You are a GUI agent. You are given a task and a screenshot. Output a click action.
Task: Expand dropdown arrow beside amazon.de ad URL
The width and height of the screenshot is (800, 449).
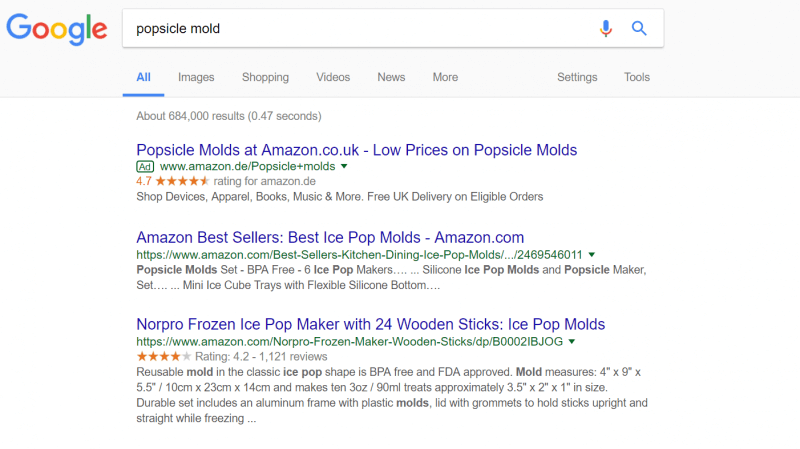click(x=344, y=166)
